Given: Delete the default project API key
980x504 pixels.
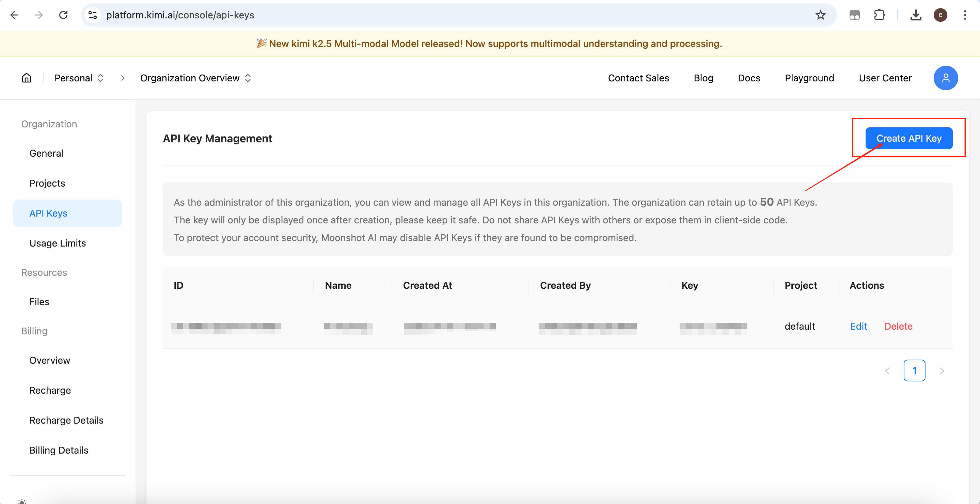Looking at the screenshot, I should tap(898, 326).
